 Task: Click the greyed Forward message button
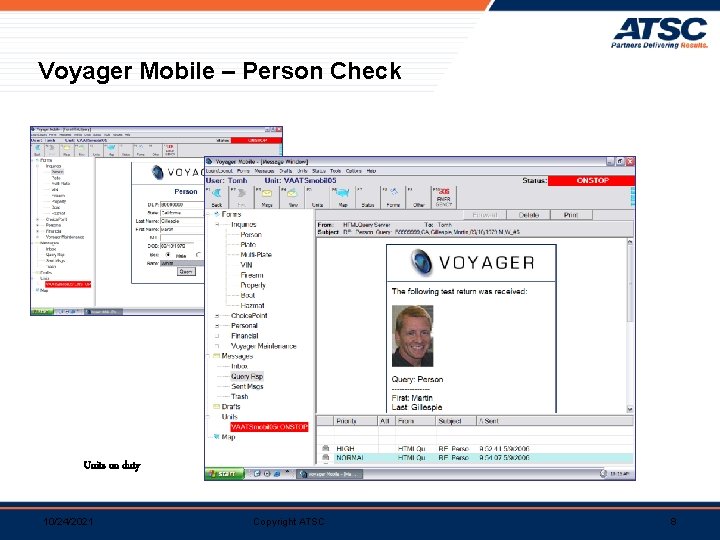(x=485, y=215)
